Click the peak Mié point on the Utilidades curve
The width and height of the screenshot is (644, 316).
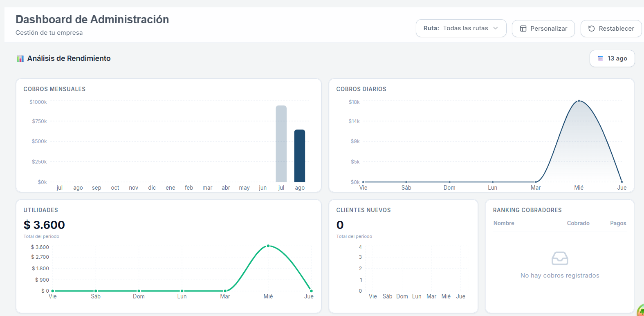268,246
